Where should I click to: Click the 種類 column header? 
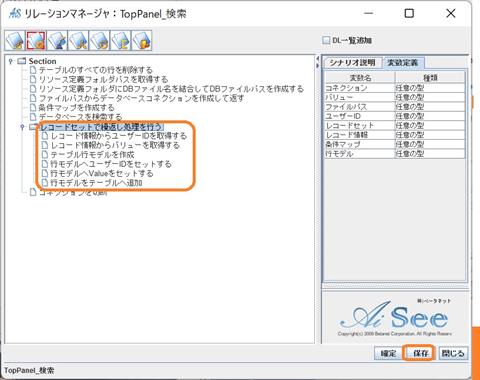[x=430, y=78]
